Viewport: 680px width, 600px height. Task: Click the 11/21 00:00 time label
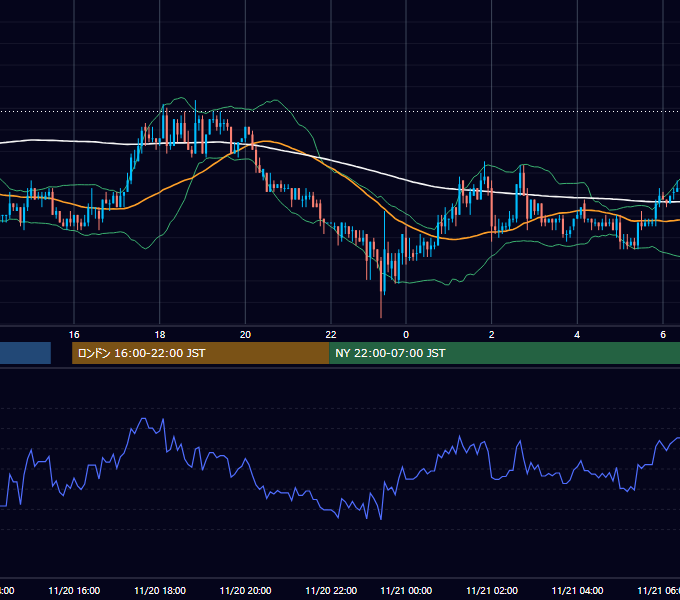406,590
